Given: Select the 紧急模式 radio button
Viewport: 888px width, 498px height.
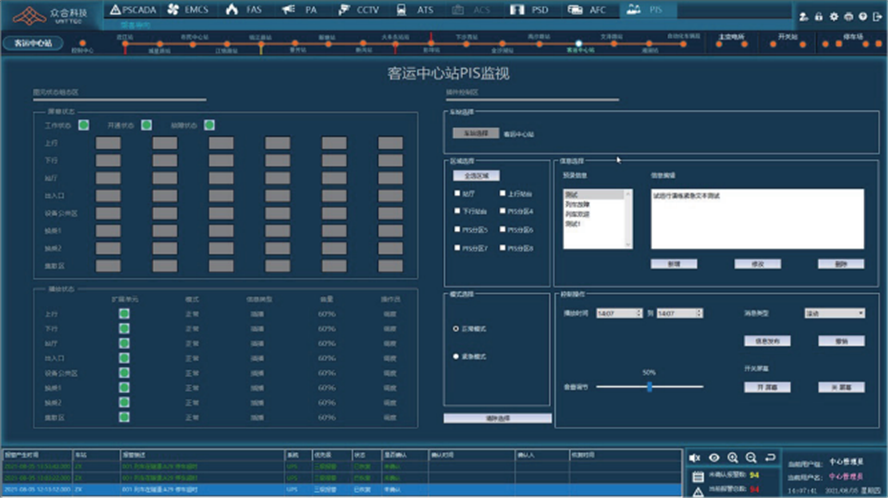Looking at the screenshot, I should point(457,355).
